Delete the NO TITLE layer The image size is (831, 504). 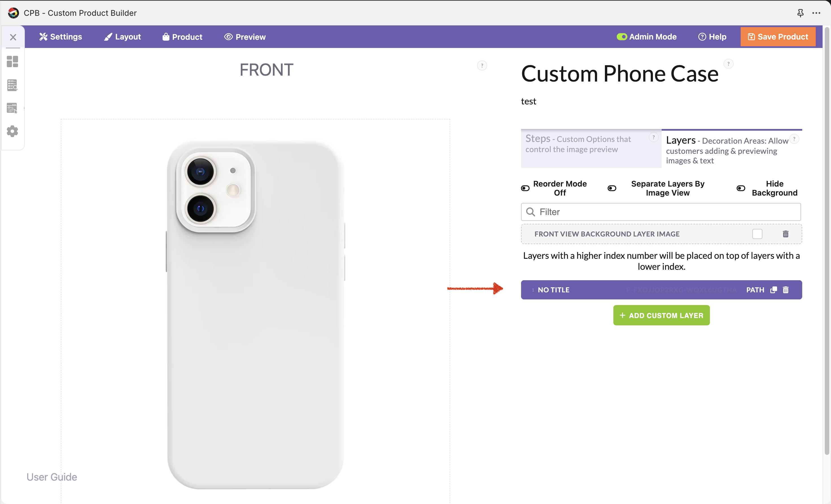point(786,290)
